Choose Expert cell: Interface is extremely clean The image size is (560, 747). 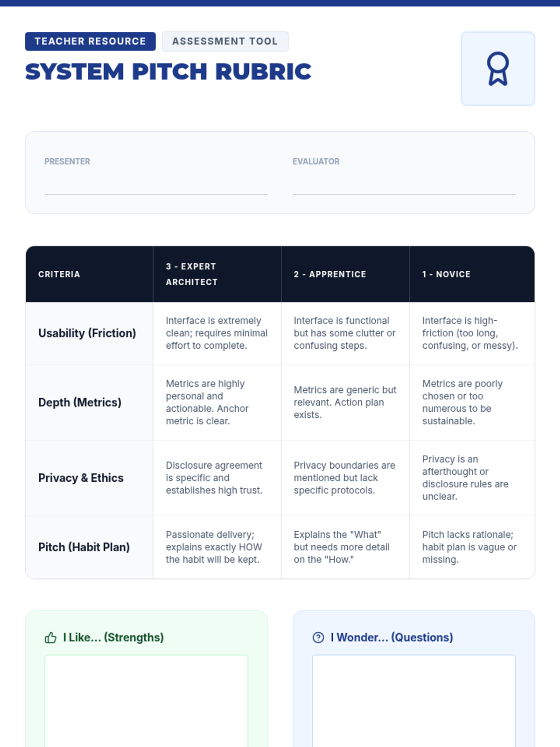point(217,333)
